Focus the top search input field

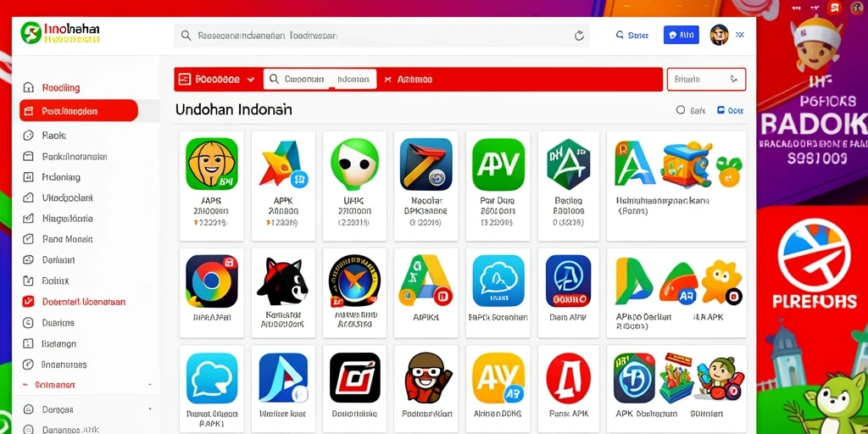(382, 36)
